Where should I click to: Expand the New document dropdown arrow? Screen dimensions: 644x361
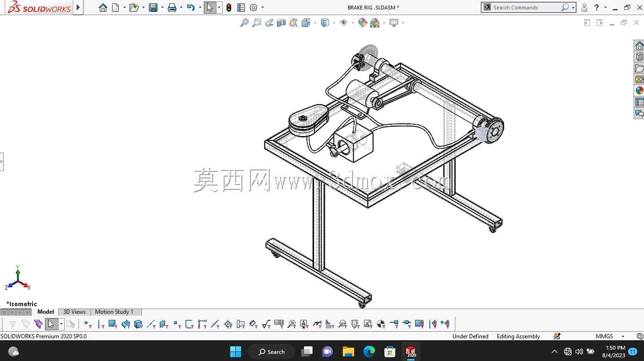[x=124, y=8]
